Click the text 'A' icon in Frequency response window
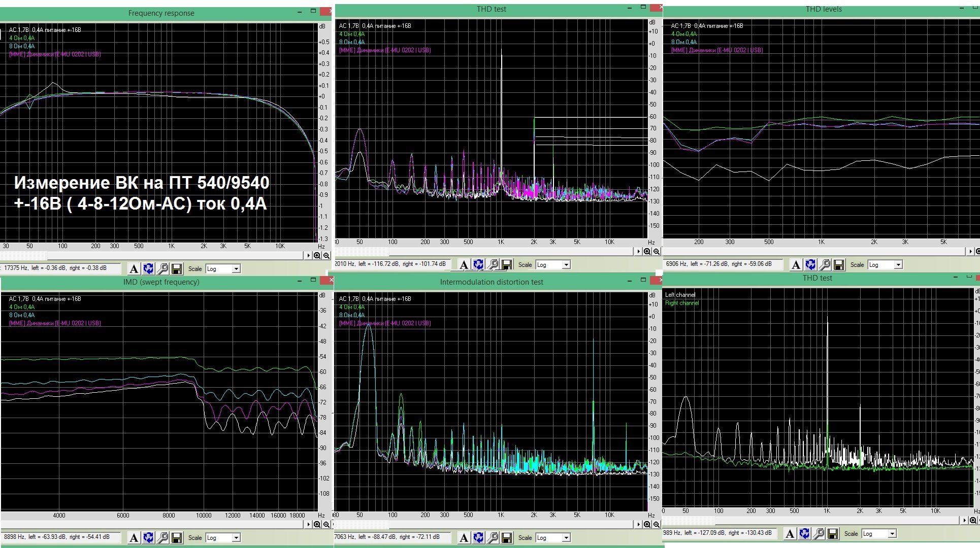Image resolution: width=980 pixels, height=548 pixels. pyautogui.click(x=134, y=269)
